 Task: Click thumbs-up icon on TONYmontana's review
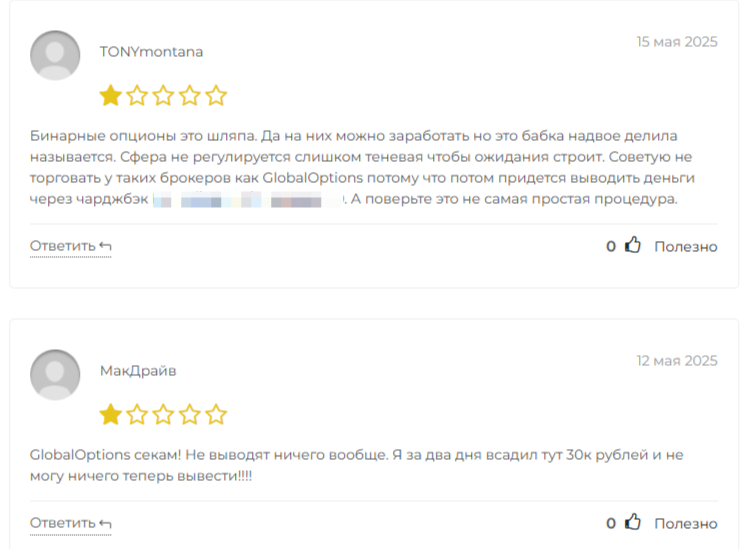(633, 245)
